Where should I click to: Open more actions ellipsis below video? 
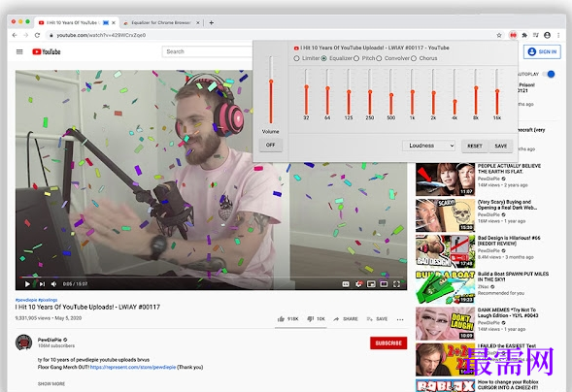pos(400,319)
